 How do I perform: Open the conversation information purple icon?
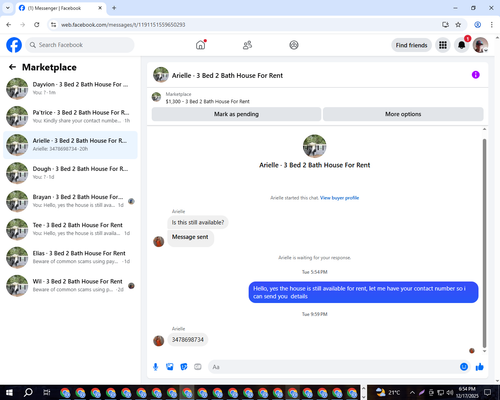tap(476, 75)
